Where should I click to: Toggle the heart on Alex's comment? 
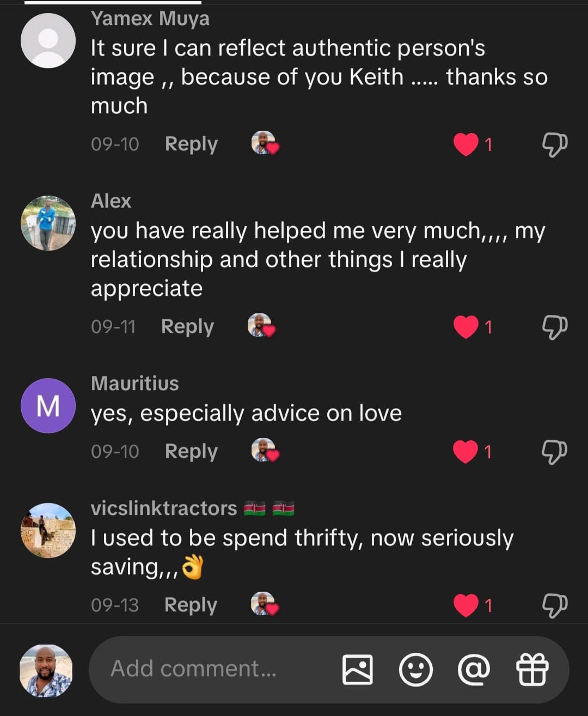[466, 327]
